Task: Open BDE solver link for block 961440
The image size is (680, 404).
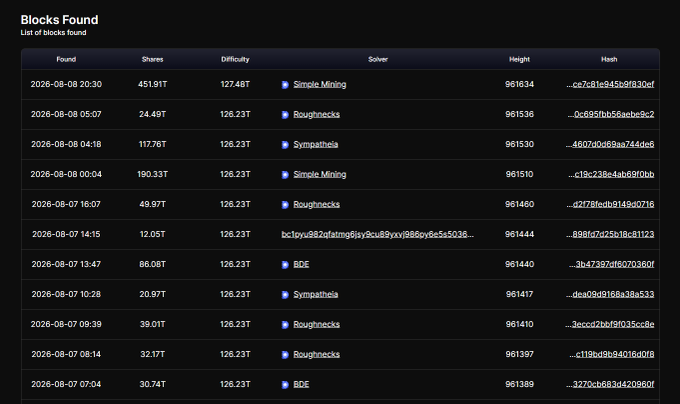Action: point(301,264)
